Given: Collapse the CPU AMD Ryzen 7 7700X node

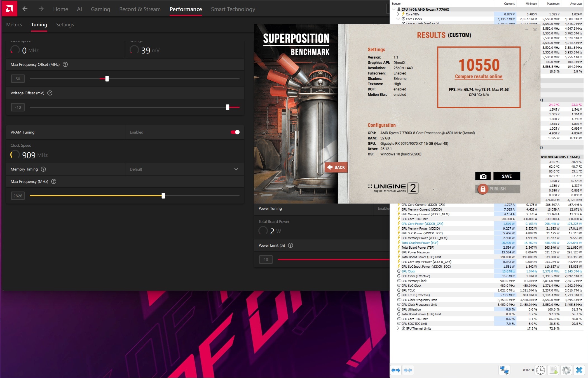Looking at the screenshot, I should coord(393,9).
